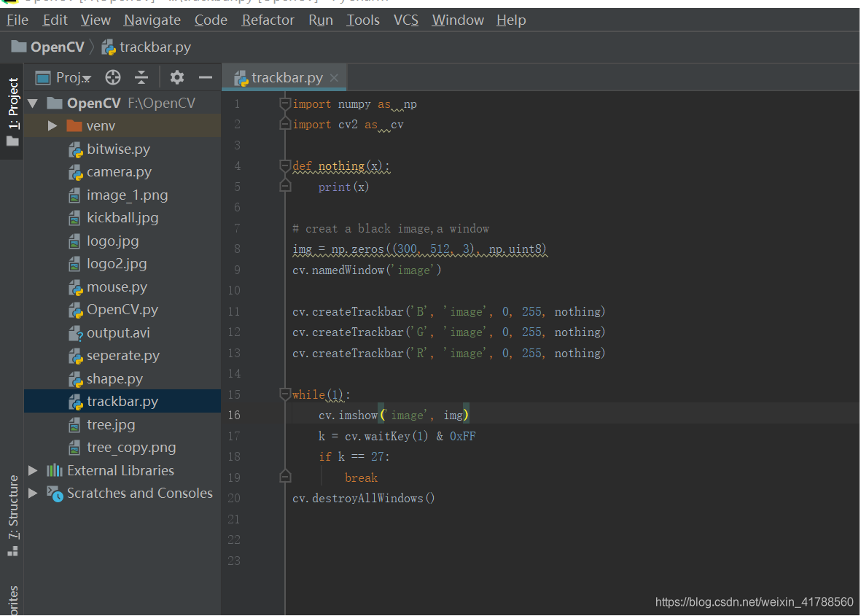This screenshot has height=616, width=861.
Task: Click 'import numpy as np' on line 1
Action: (x=355, y=104)
